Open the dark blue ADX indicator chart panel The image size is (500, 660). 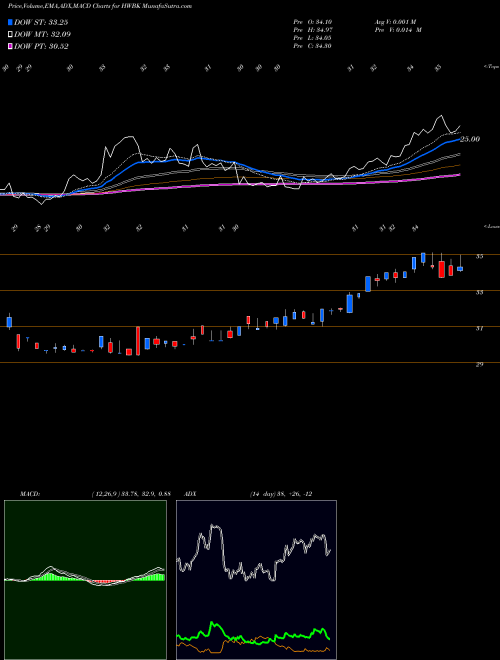(x=256, y=580)
